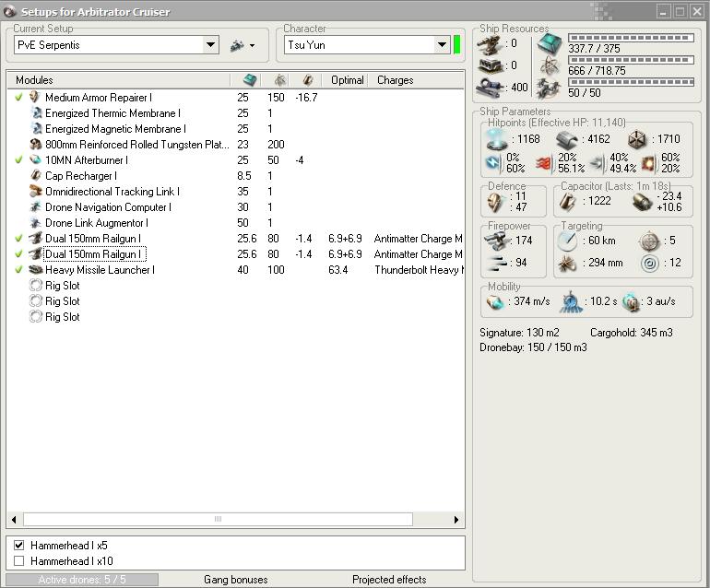
Task: Open the ship setup options dropdown arrow
Action: coord(253,46)
